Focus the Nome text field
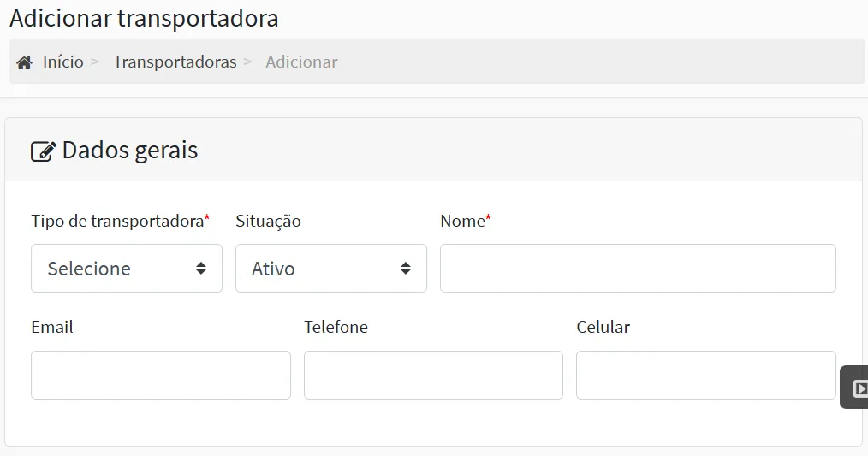Image resolution: width=868 pixels, height=456 pixels. pyautogui.click(x=638, y=269)
